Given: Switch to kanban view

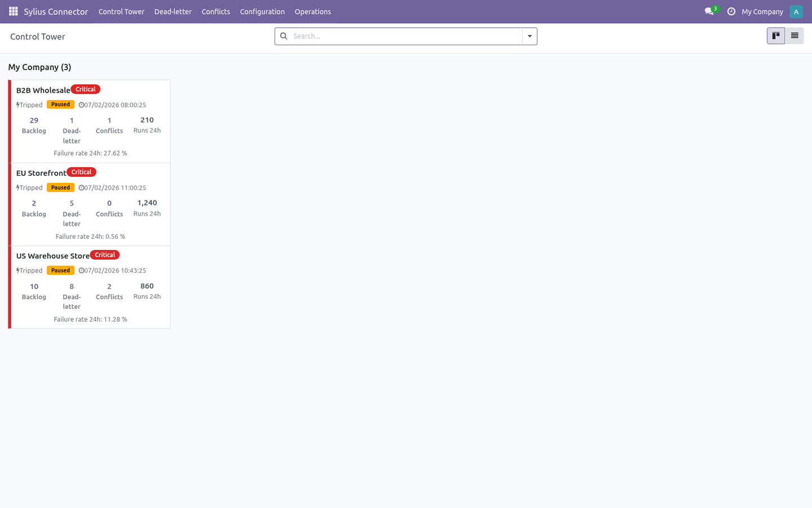Looking at the screenshot, I should pos(776,36).
